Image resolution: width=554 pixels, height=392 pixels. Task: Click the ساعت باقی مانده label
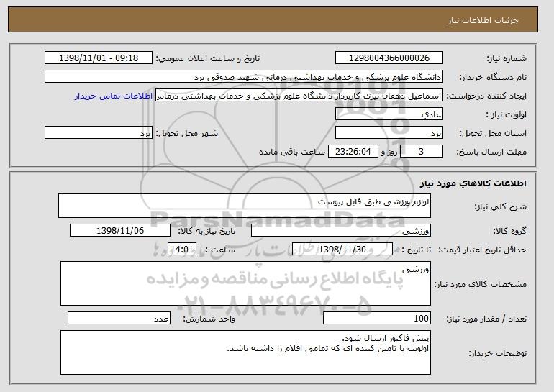292,152
